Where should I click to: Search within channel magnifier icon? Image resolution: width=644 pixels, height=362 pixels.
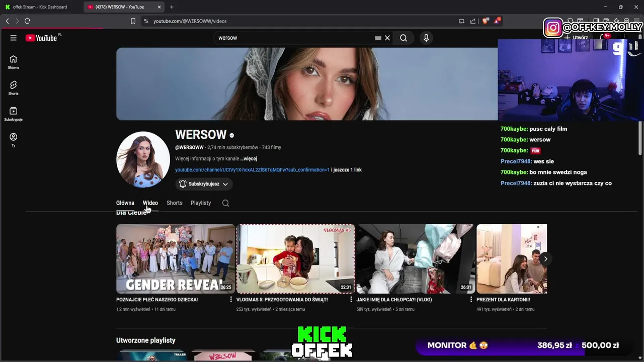point(225,203)
